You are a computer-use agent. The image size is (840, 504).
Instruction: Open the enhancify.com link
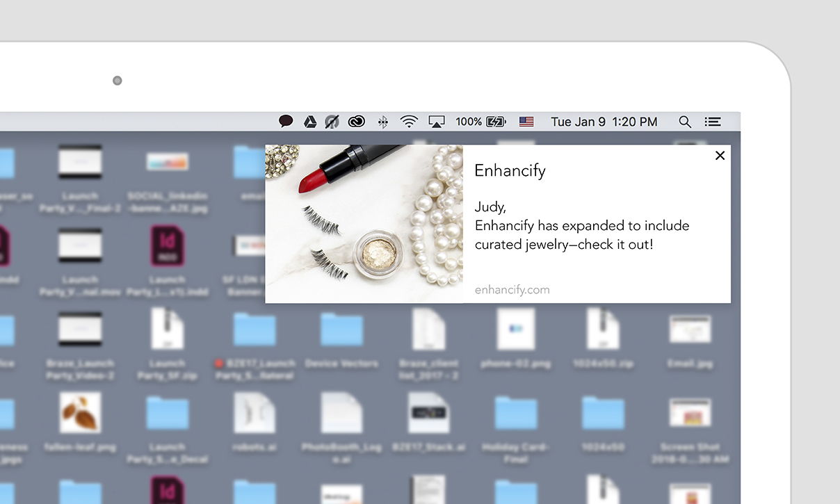512,290
